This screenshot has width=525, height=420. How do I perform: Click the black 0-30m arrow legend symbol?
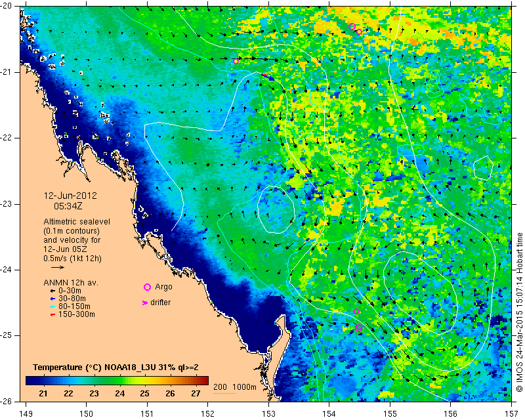(52, 291)
